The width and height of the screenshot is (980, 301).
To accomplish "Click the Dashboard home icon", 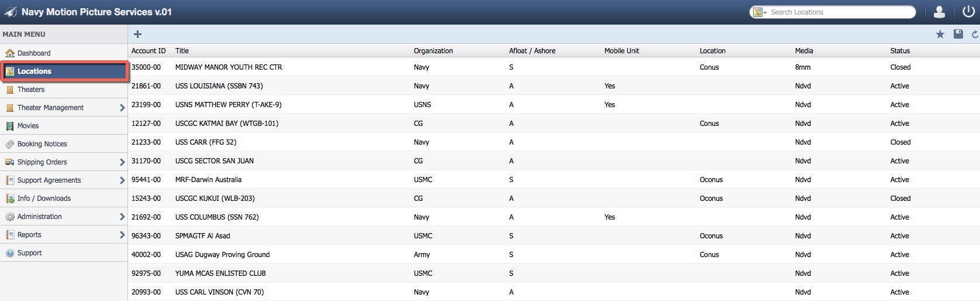I will (10, 53).
